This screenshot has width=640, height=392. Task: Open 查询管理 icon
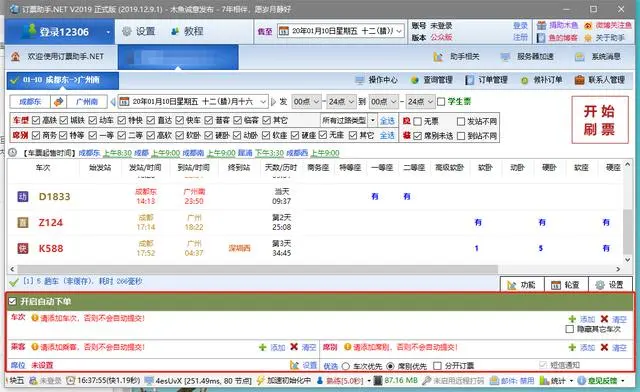click(415, 80)
